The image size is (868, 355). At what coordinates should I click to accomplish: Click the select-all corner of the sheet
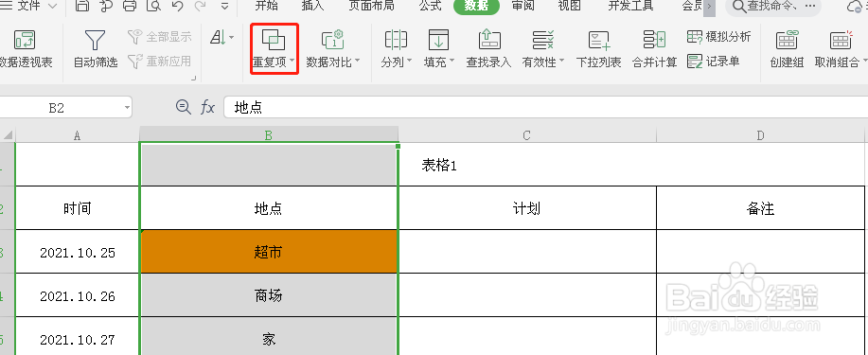pos(8,134)
